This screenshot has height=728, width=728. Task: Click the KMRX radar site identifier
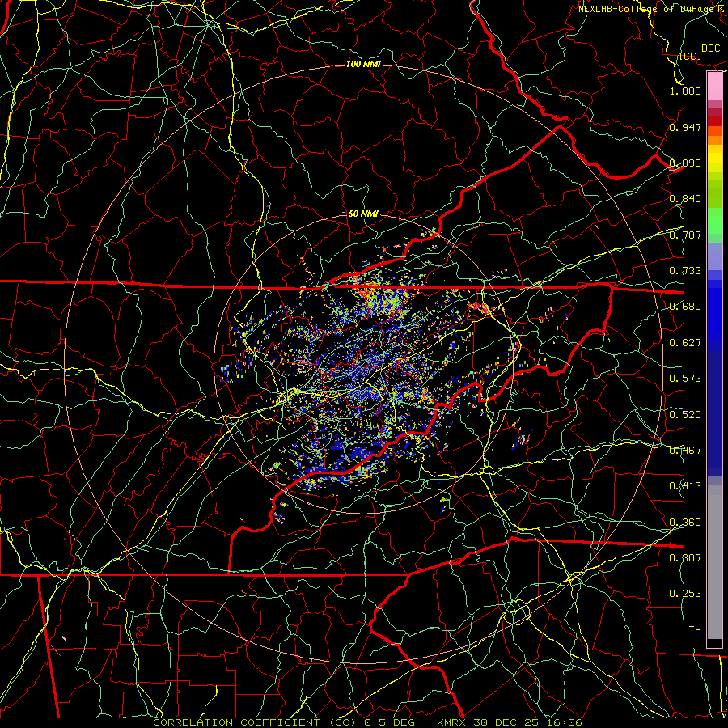[x=453, y=722]
